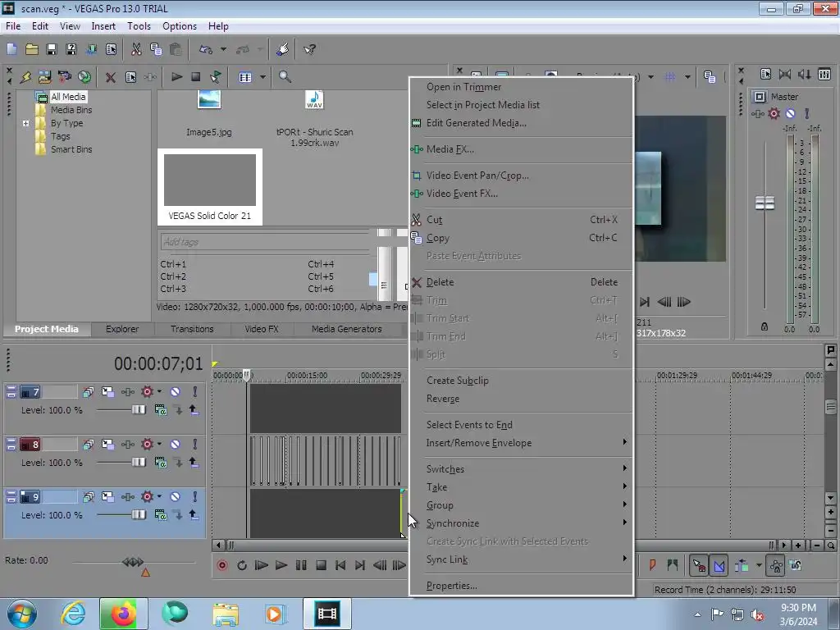Mute track 8
This screenshot has width=840, height=630.
pos(176,445)
